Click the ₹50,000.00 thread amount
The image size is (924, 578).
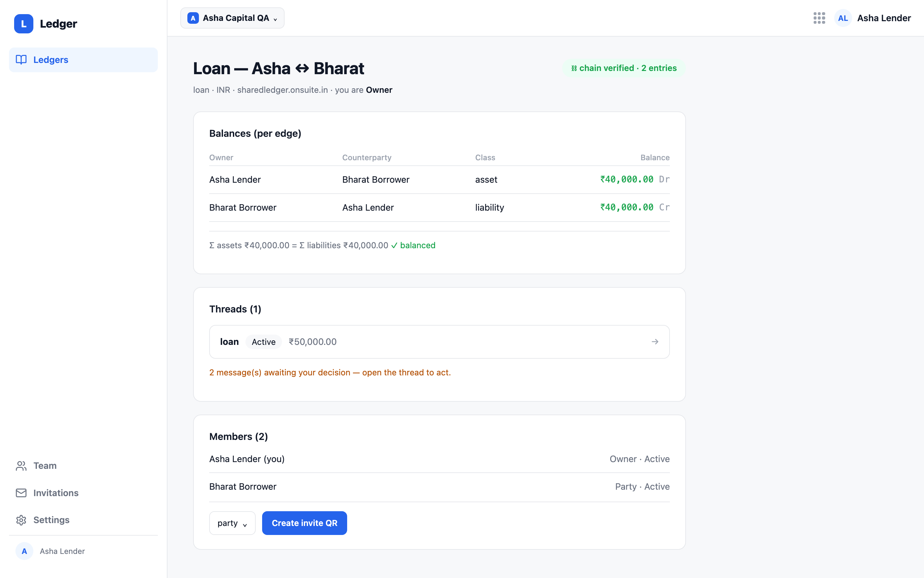(x=312, y=342)
